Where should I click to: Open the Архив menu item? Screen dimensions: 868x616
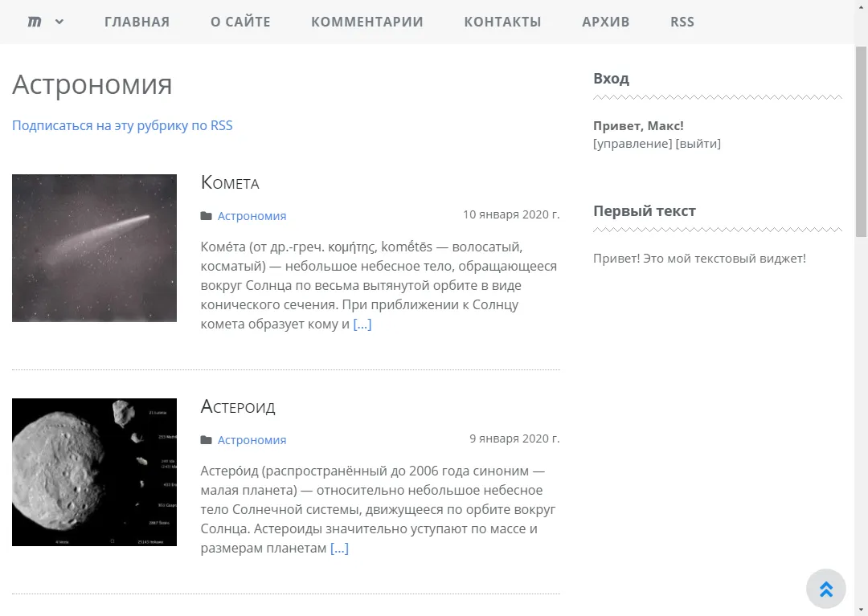605,22
